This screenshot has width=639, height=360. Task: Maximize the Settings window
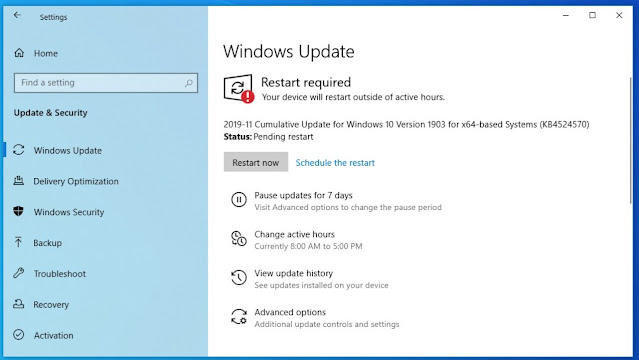[592, 15]
